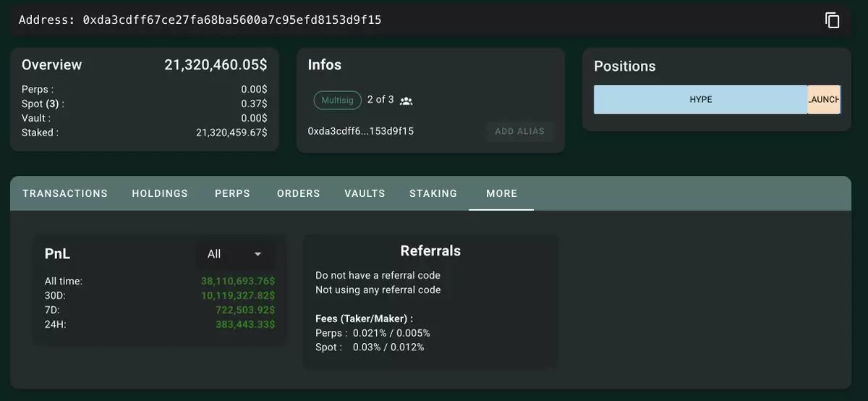Click the 24H PnL value 383,443.33$
This screenshot has height=401, width=868.
245,324
